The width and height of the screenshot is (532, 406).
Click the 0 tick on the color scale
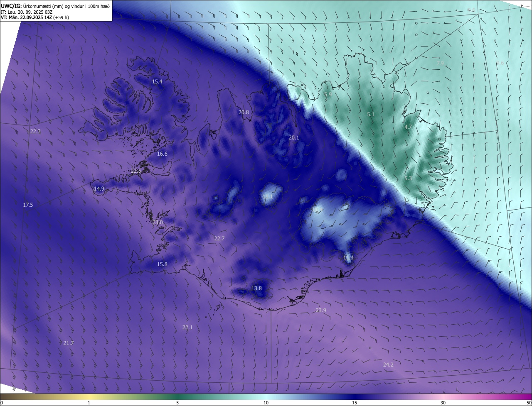pyautogui.click(x=2, y=403)
